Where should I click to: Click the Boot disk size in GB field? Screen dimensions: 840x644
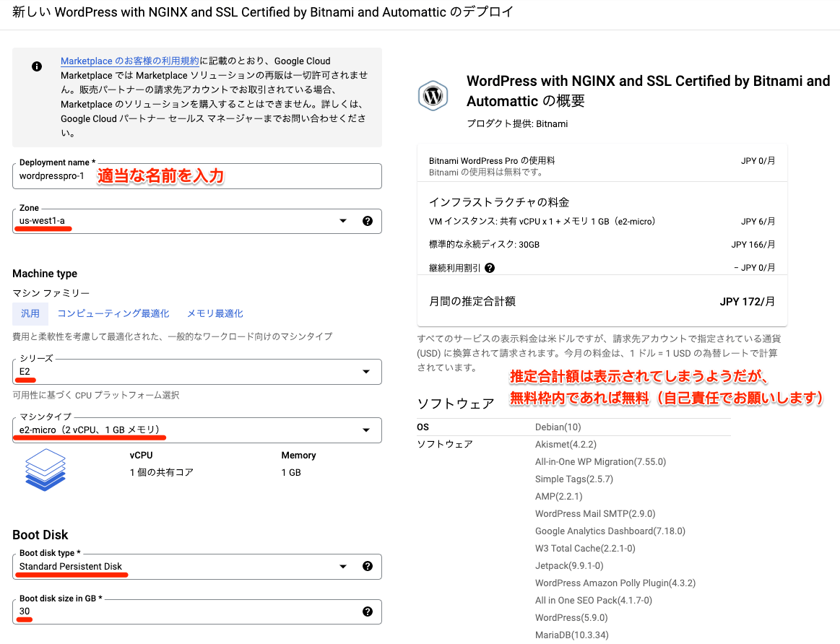(197, 612)
